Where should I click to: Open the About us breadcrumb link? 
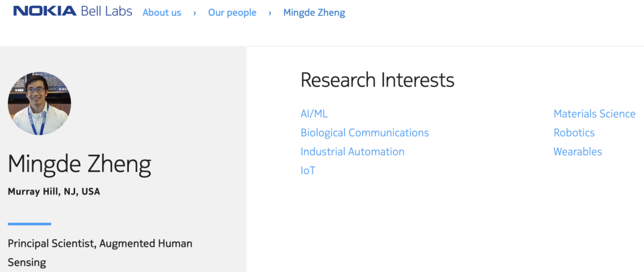point(162,13)
